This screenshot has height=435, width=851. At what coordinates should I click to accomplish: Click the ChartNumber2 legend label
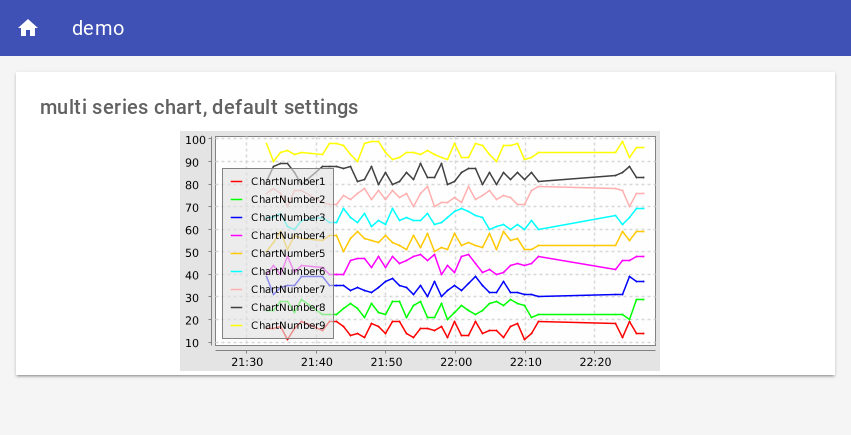click(x=288, y=199)
